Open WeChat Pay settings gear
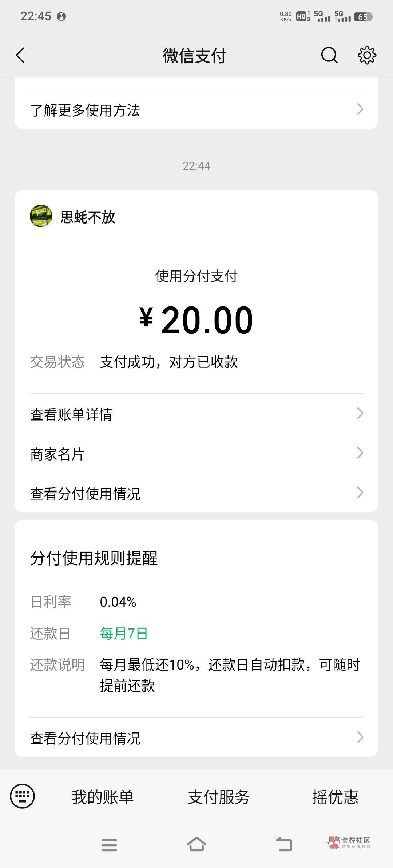The image size is (393, 868). (x=367, y=56)
